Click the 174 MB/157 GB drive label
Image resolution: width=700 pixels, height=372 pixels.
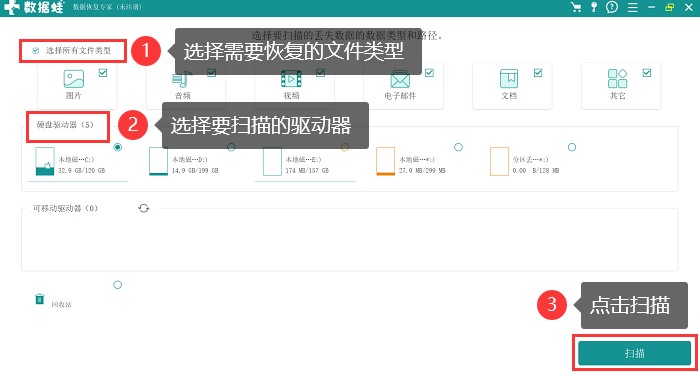pyautogui.click(x=307, y=171)
